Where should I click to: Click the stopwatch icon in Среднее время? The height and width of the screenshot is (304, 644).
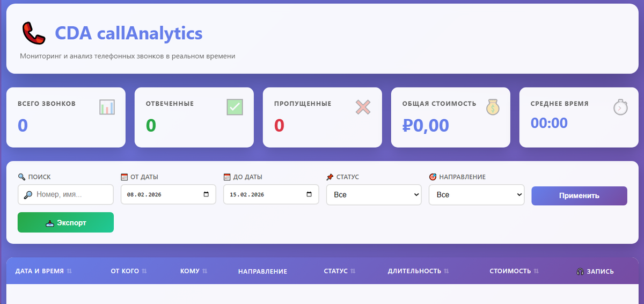click(620, 107)
